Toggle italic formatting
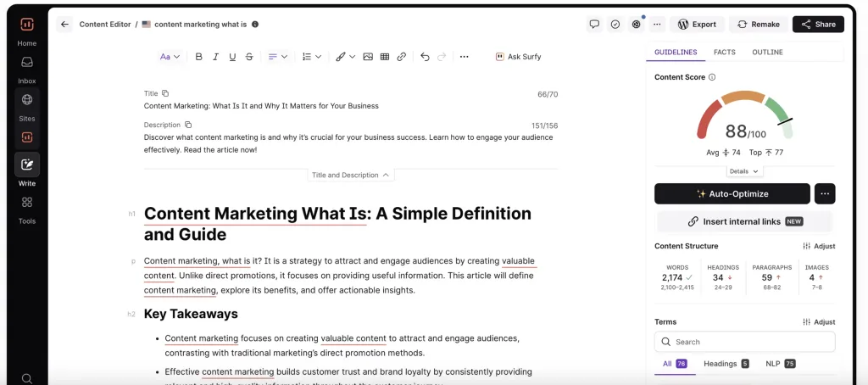Screen dimensions: 868x385 pyautogui.click(x=216, y=57)
